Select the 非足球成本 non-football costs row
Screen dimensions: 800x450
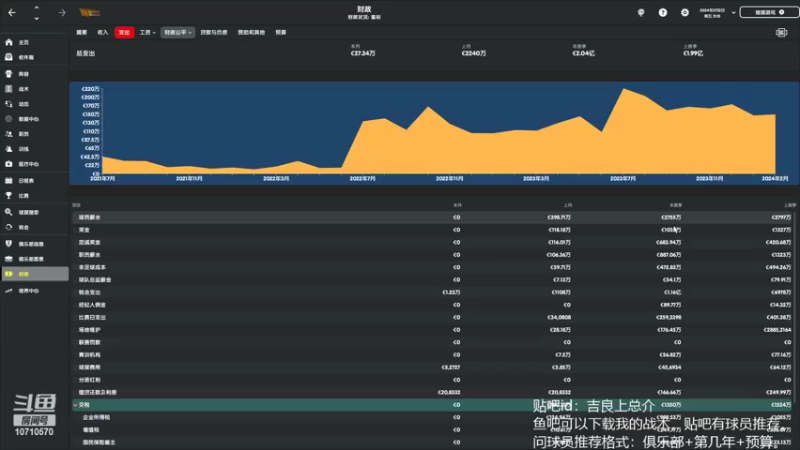[432, 267]
